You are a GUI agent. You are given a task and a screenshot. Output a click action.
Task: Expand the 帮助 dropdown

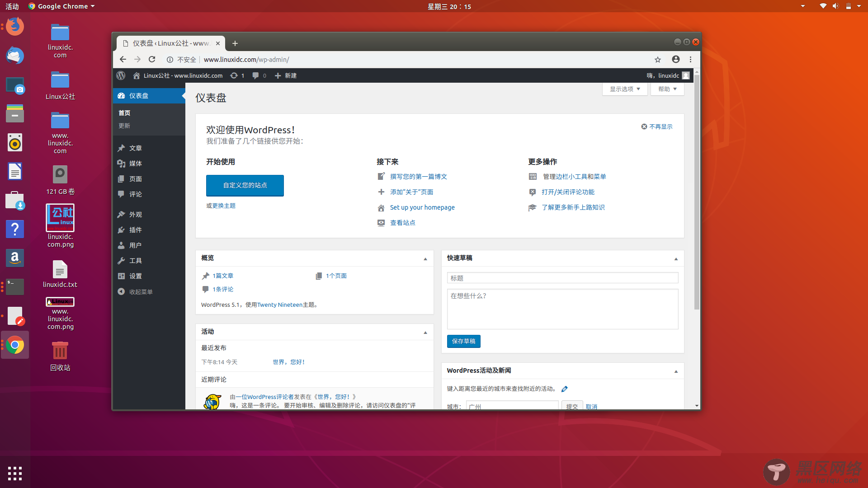(667, 89)
